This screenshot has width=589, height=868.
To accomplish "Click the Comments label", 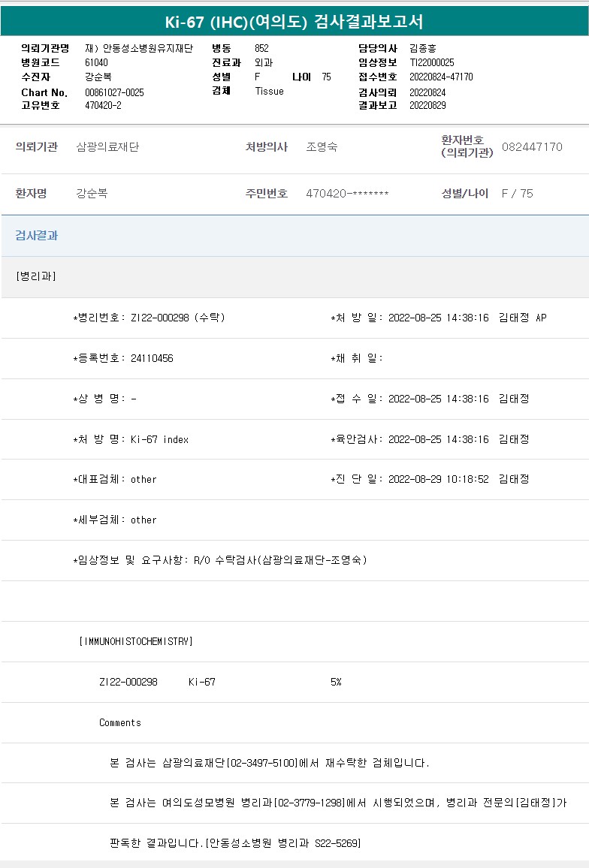I will tap(120, 722).
